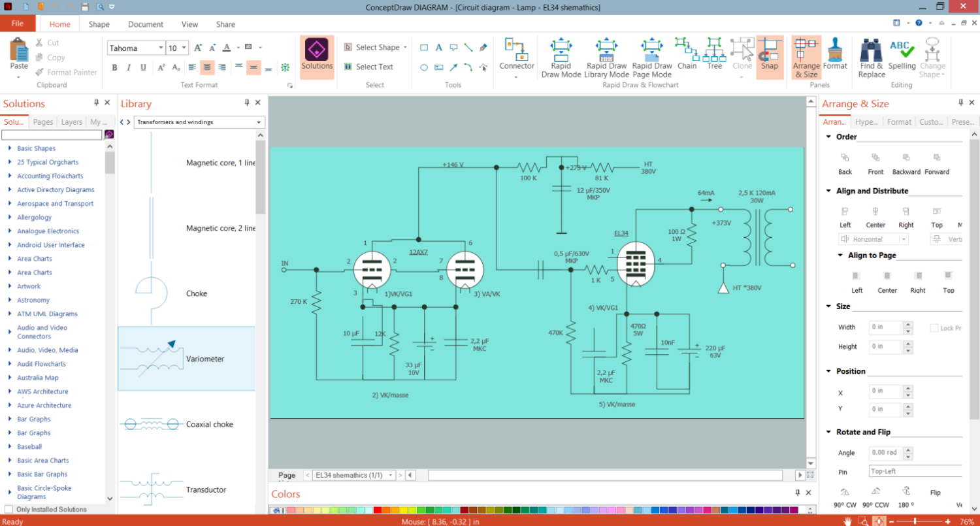Rotate shape 90° CW
Screen dimensions: 980x526
[x=845, y=492]
